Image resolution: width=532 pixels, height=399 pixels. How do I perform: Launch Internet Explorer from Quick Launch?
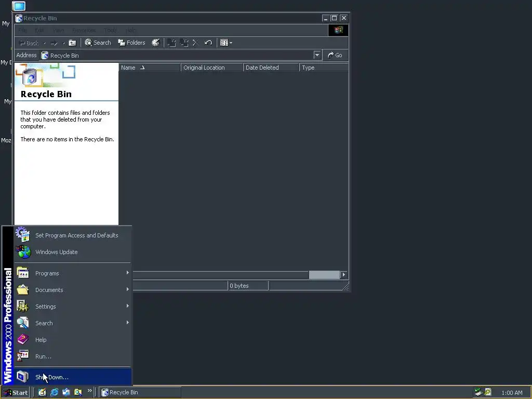[54, 392]
